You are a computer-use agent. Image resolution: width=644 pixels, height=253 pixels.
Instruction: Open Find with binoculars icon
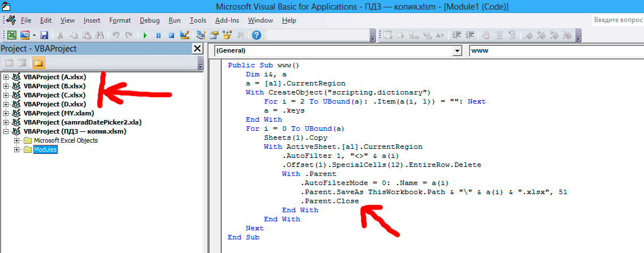(x=99, y=35)
